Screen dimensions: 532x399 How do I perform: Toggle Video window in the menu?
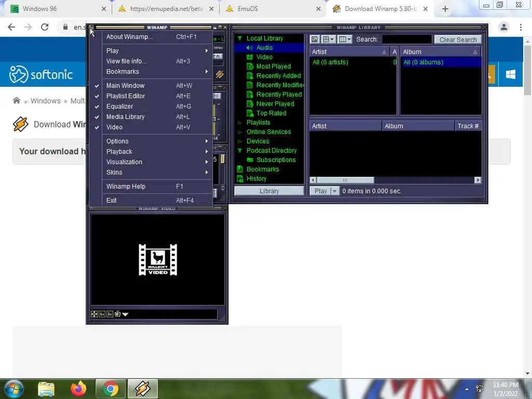tap(151, 127)
